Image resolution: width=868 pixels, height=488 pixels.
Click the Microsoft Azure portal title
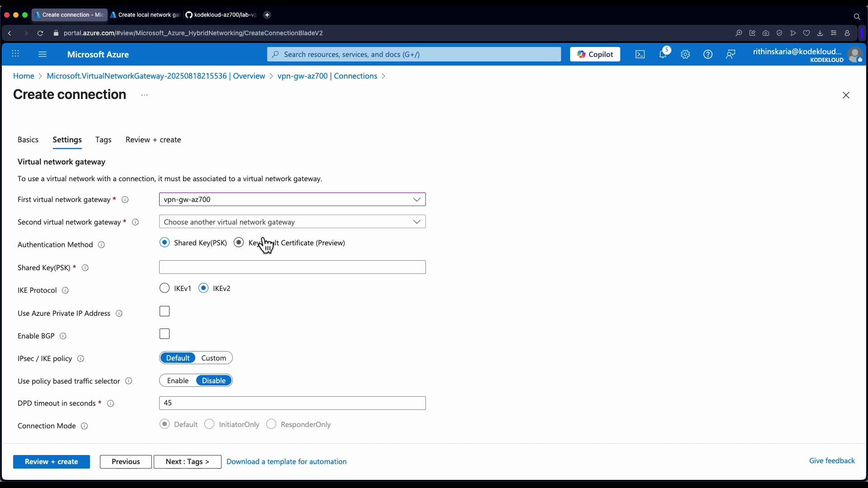98,54
